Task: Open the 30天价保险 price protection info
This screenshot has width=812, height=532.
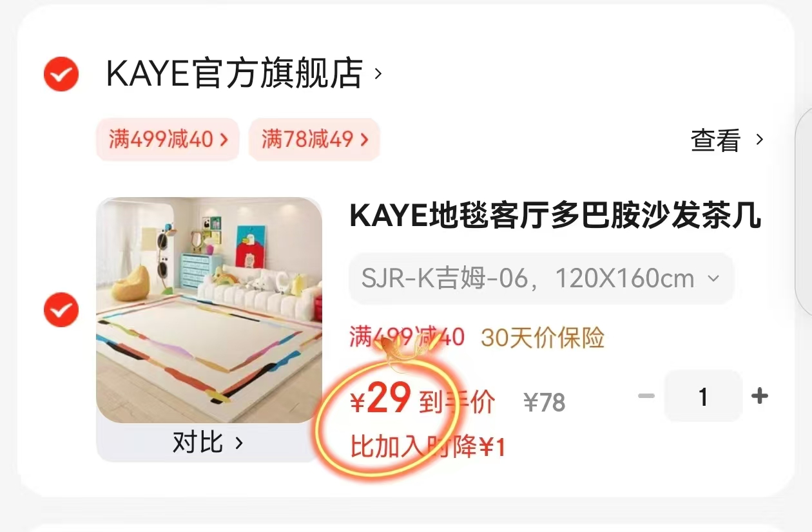Action: (x=542, y=337)
